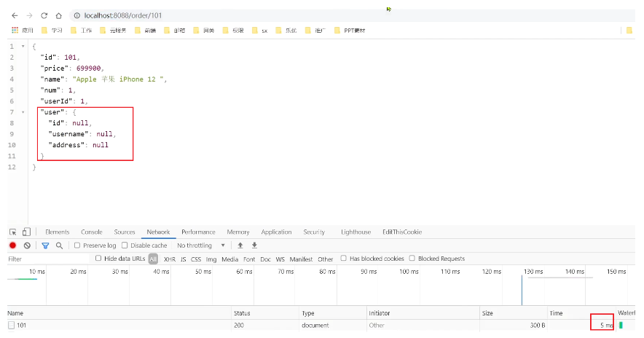Open the 权限 bookmark folder
644x338 pixels.
tap(233, 31)
